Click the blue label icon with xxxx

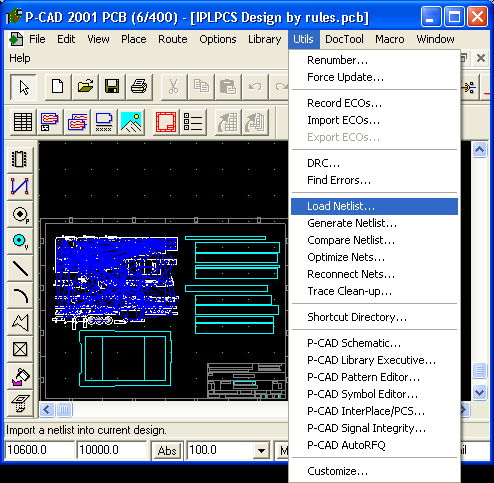pos(104,122)
